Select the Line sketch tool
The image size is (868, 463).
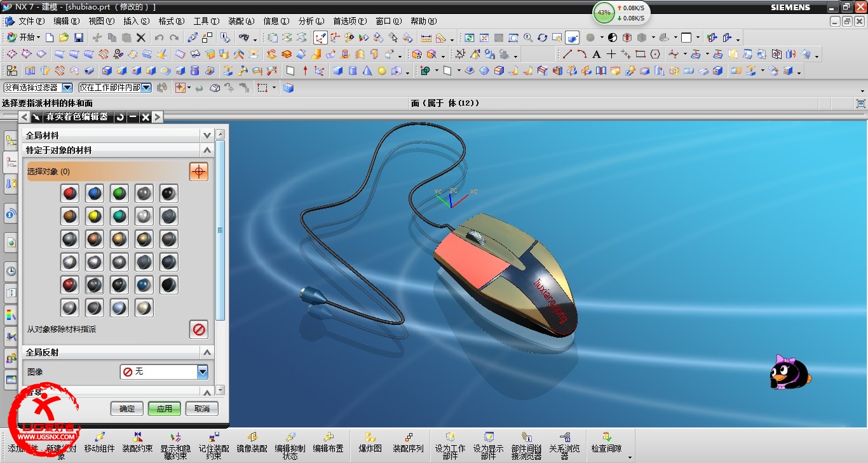click(x=567, y=54)
